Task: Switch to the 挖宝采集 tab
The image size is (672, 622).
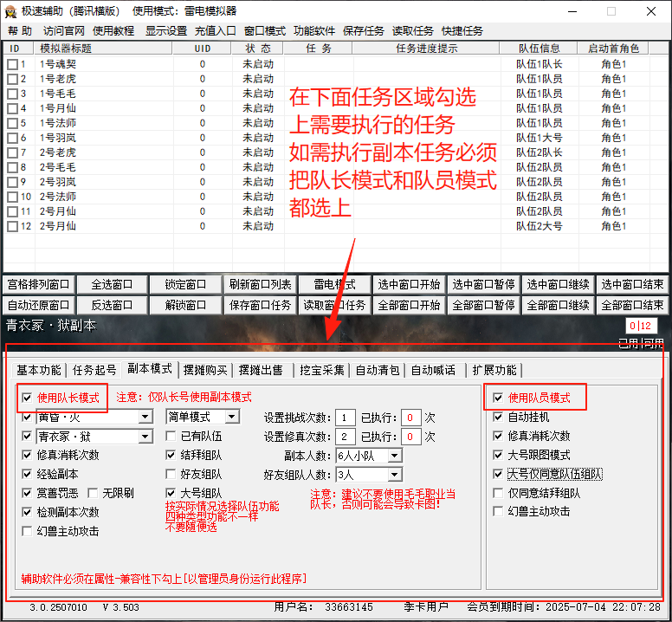Action: click(322, 370)
